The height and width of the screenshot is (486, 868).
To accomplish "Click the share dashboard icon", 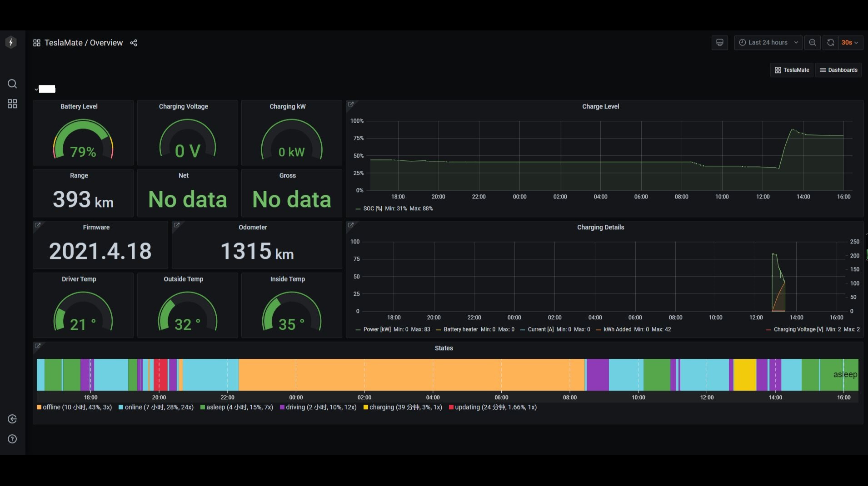I will pos(134,43).
